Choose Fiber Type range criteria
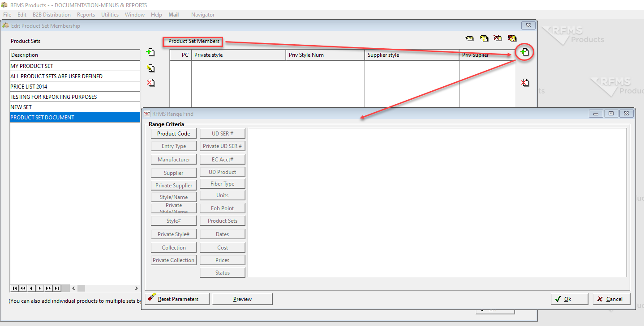The width and height of the screenshot is (644, 326). coord(223,183)
